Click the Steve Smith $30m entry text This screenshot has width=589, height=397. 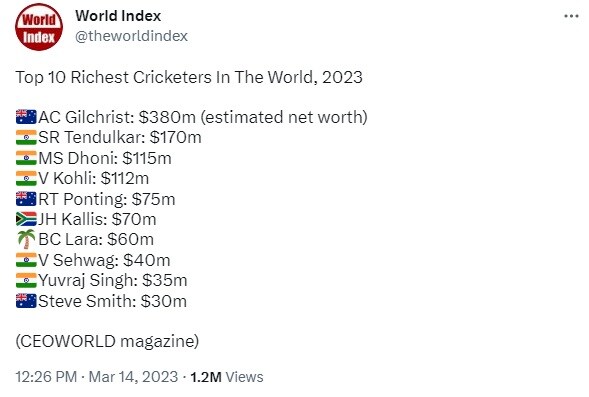pyautogui.click(x=112, y=301)
